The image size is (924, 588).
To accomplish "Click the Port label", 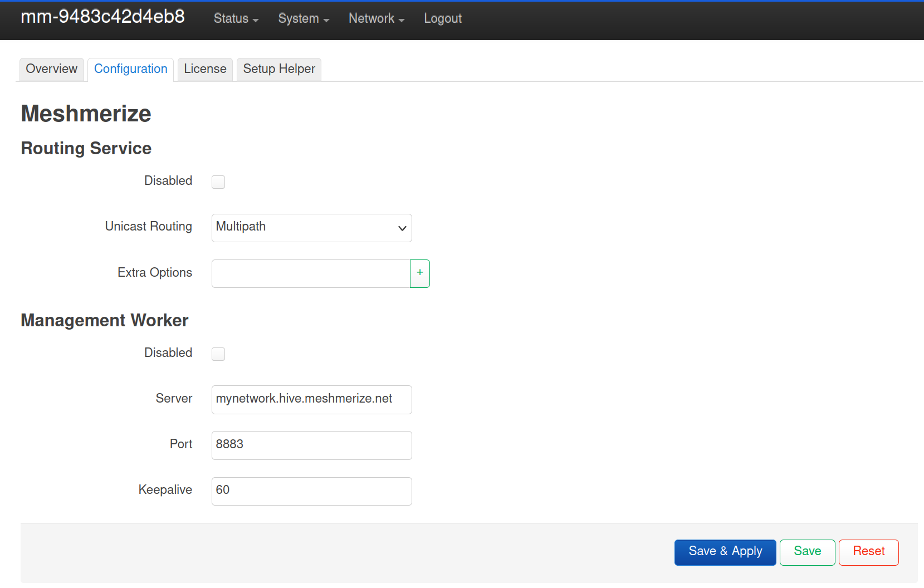I will 181,444.
